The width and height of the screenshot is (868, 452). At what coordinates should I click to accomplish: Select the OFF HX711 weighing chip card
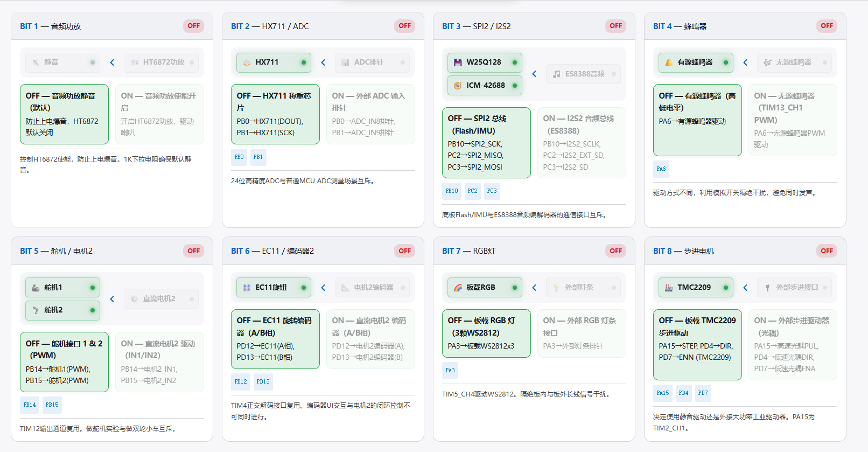pyautogui.click(x=275, y=114)
